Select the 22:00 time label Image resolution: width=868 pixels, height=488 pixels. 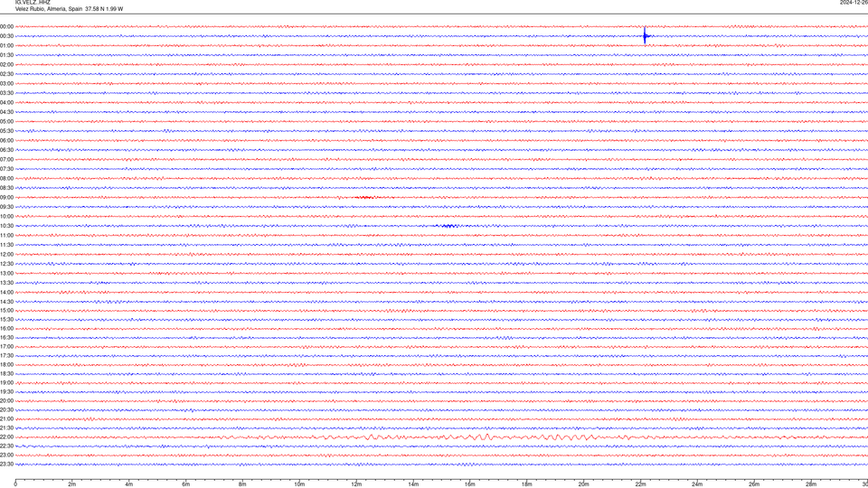pos(6,437)
